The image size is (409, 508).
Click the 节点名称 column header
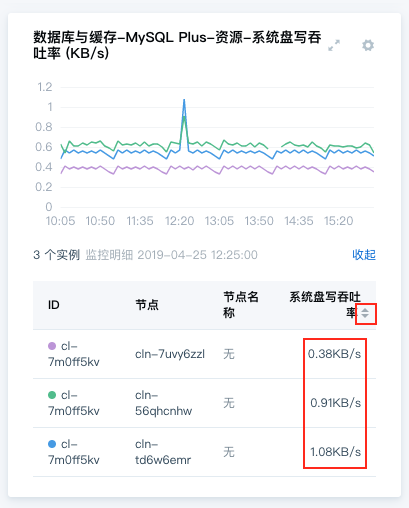click(x=241, y=305)
